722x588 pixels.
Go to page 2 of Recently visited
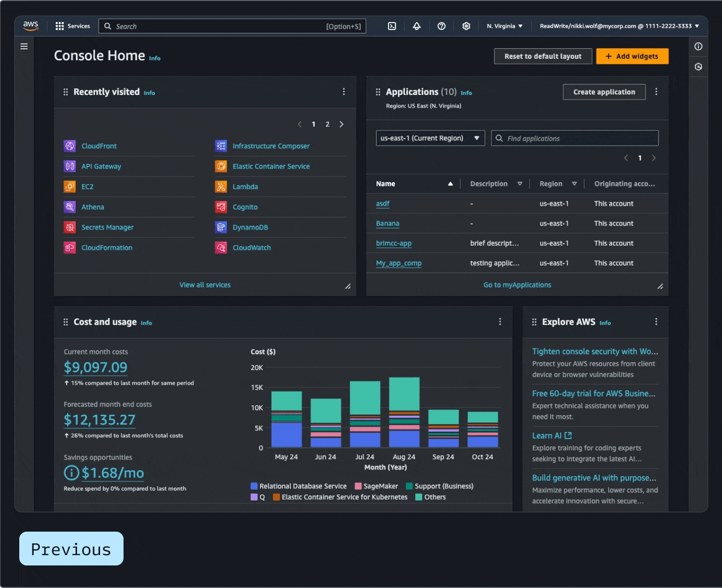pyautogui.click(x=327, y=124)
